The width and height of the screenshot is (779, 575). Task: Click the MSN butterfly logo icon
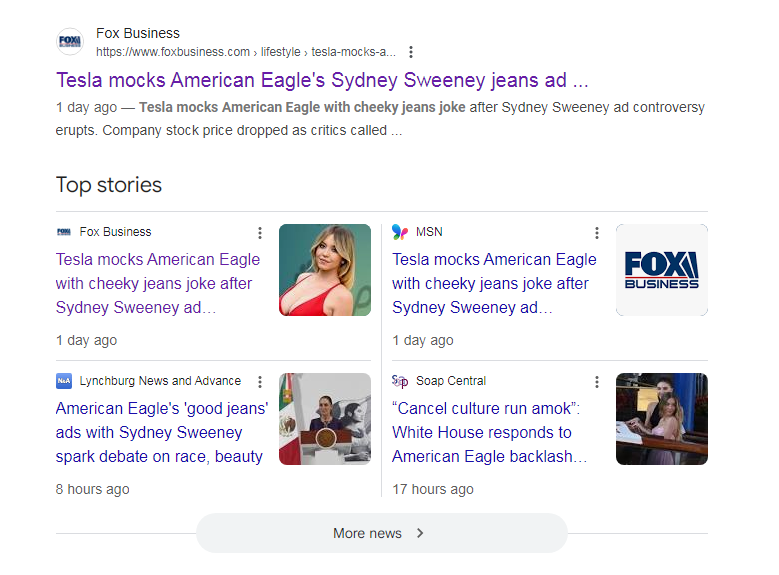(x=400, y=232)
